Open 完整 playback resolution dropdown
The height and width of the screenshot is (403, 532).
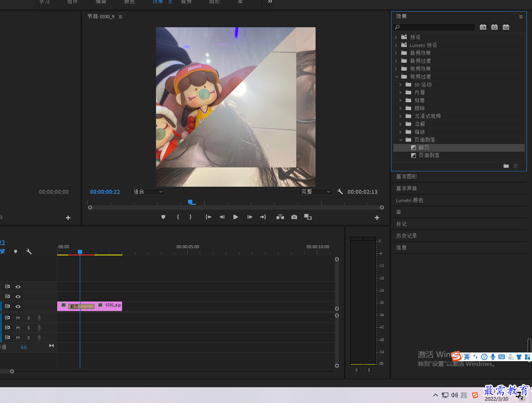tap(315, 191)
